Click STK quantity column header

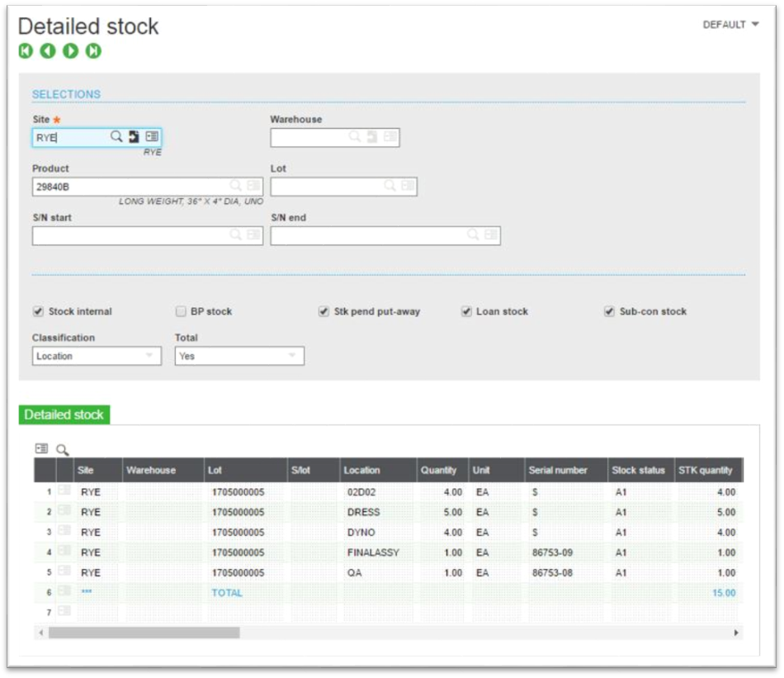(x=709, y=470)
